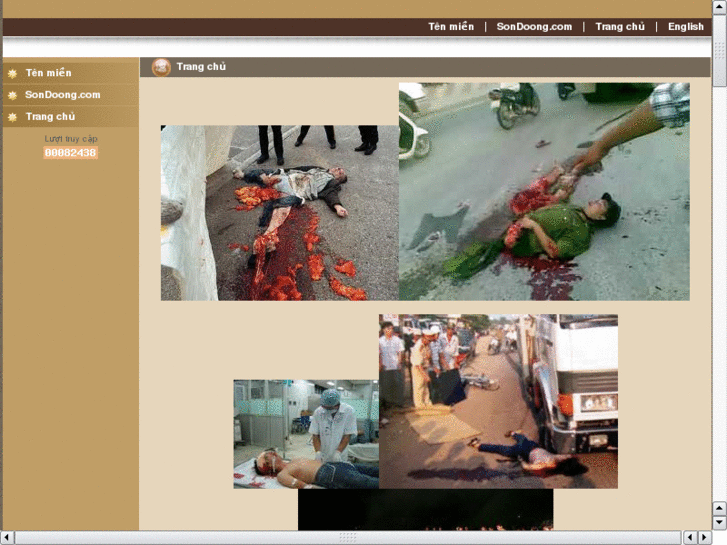
Task: Open Tên miền link in top navigation bar
Action: click(x=451, y=27)
